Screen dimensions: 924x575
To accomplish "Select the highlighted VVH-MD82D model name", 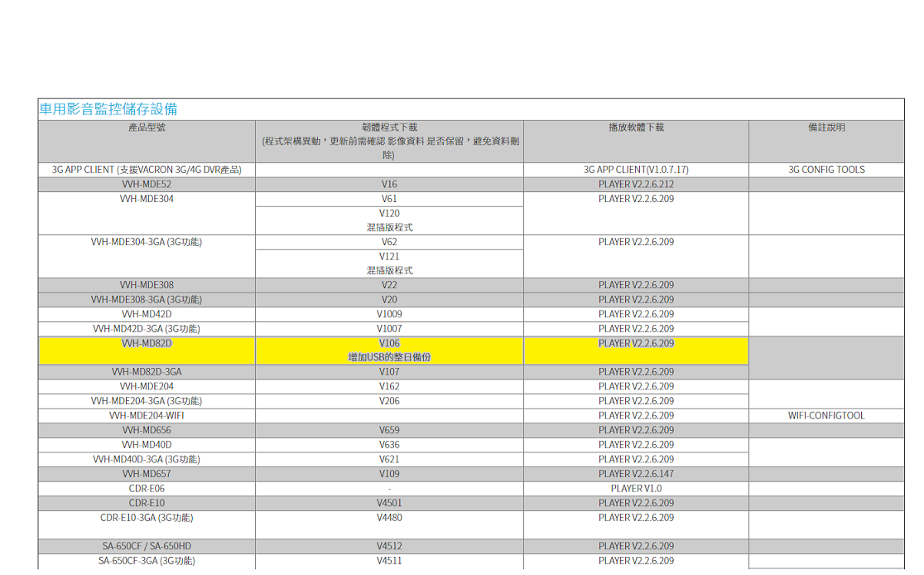I will (147, 344).
